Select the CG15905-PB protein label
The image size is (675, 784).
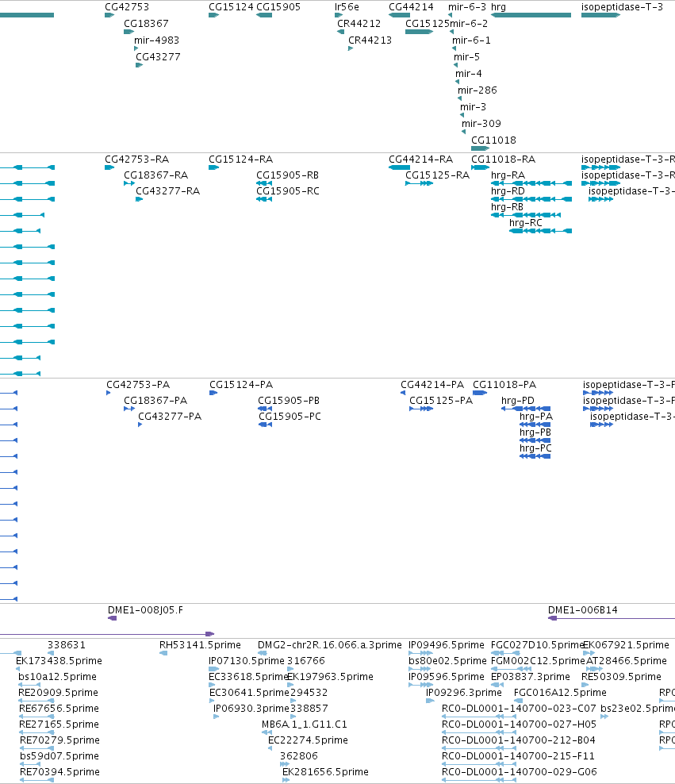289,401
